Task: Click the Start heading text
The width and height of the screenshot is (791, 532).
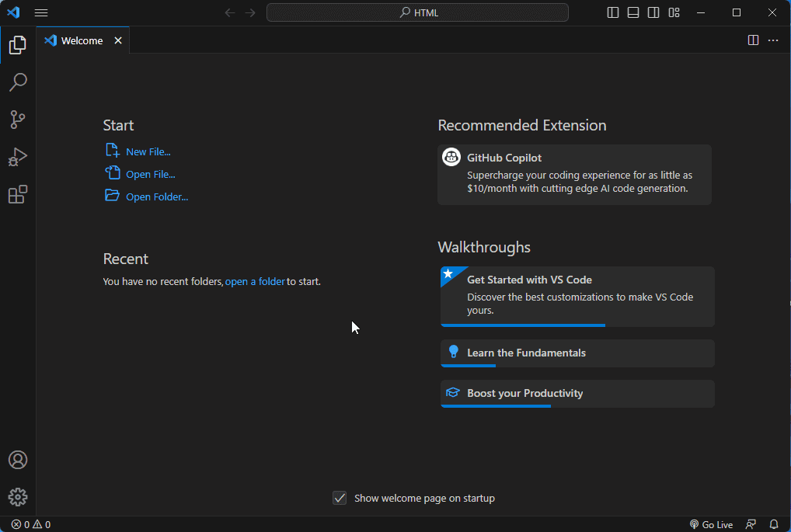Action: tap(119, 125)
